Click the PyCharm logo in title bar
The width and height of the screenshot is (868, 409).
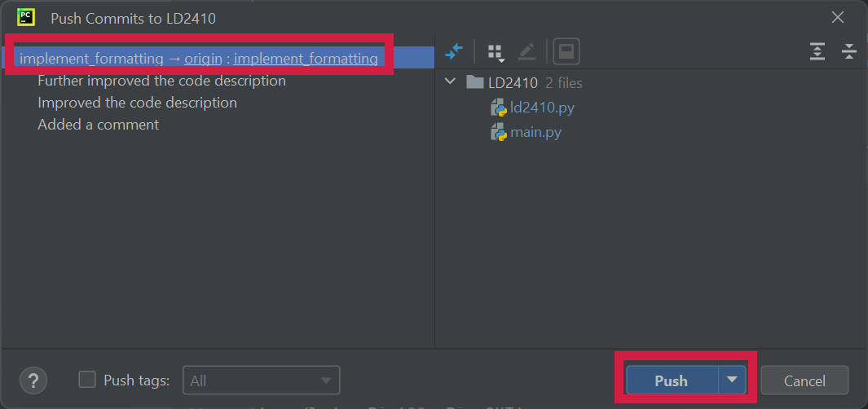coord(25,16)
